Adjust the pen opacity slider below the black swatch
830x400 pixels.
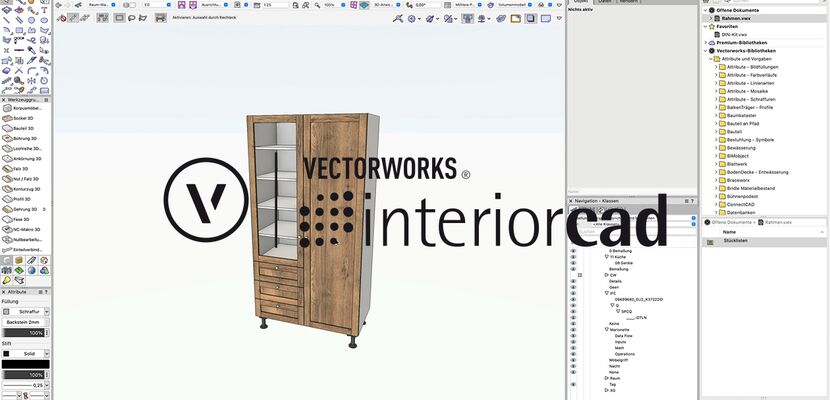[x=23, y=375]
